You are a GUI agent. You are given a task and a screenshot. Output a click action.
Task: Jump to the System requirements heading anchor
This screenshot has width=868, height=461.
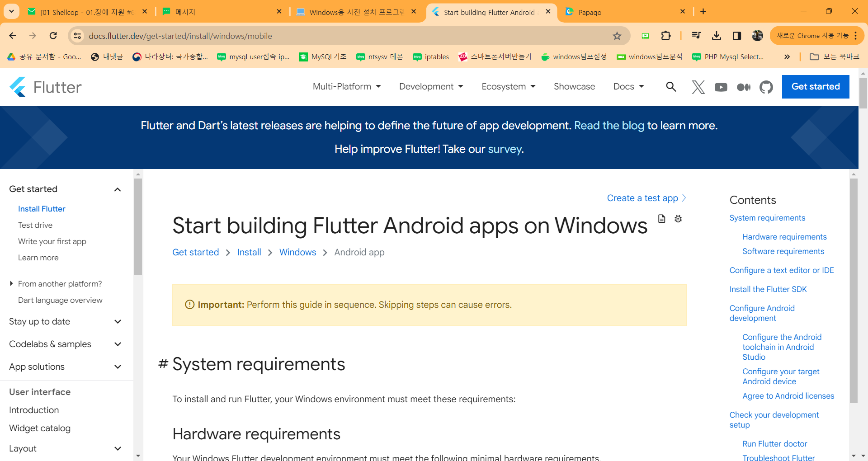163,364
